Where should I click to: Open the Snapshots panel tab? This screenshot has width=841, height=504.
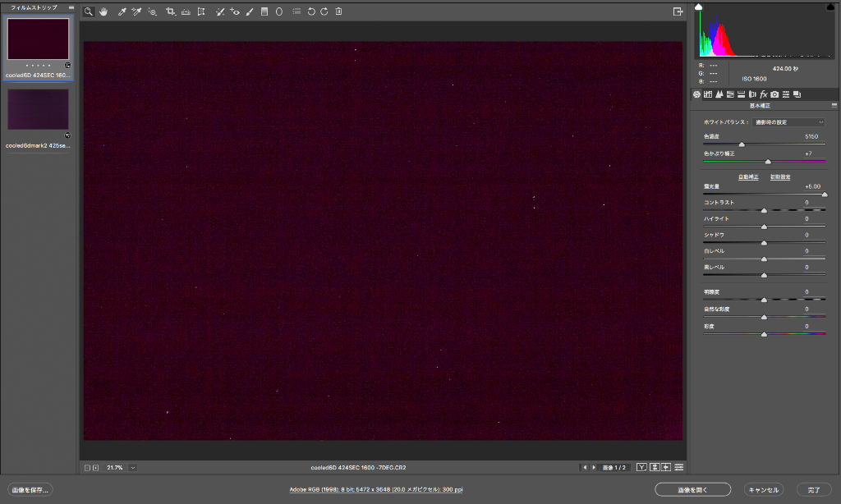pos(797,94)
